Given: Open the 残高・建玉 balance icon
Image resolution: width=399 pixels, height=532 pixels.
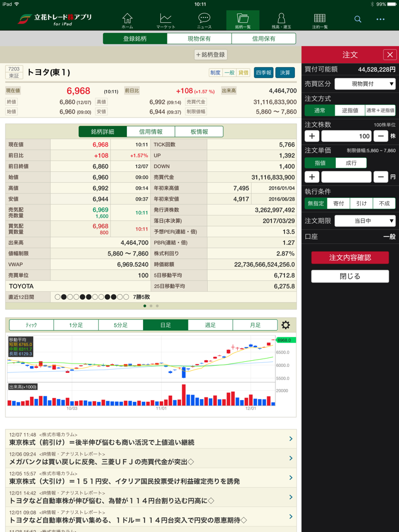Looking at the screenshot, I should [281, 21].
